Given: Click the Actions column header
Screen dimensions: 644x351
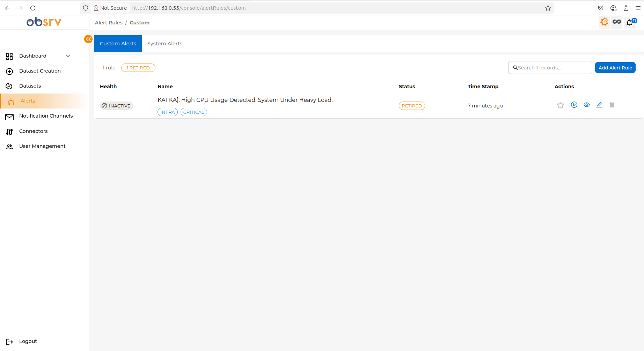Looking at the screenshot, I should 564,87.
